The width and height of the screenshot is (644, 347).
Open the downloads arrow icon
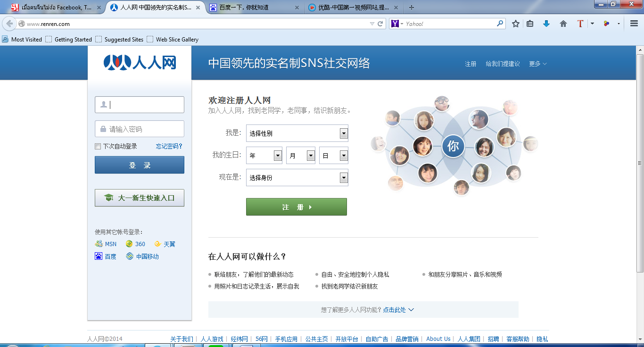tap(546, 24)
